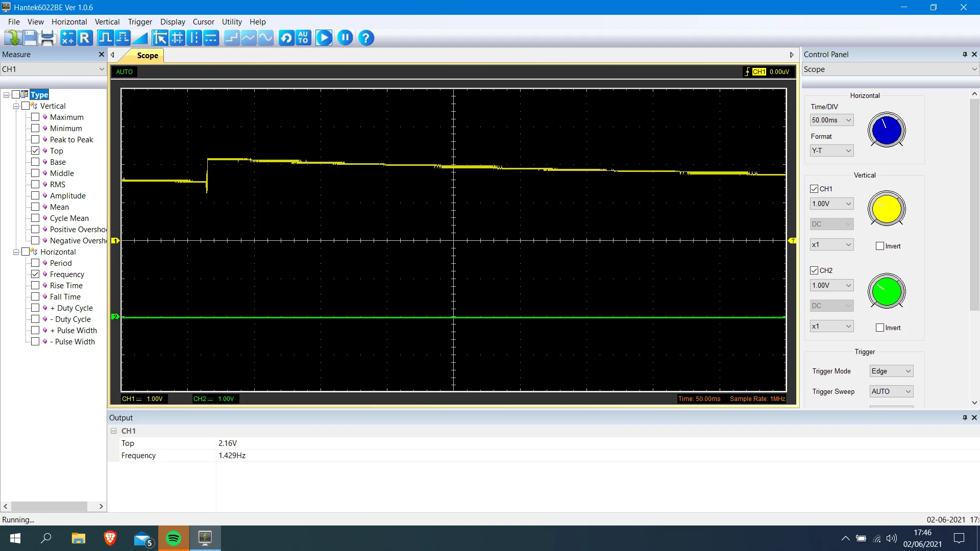Uncheck the Frequency measurement checkbox
Viewport: 980px width, 551px height.
(35, 274)
